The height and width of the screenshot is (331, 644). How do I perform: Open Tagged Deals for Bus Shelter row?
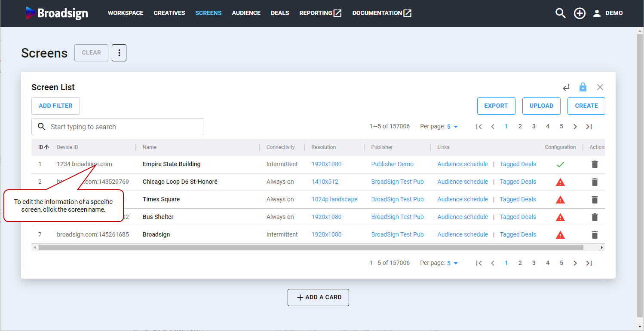518,217
